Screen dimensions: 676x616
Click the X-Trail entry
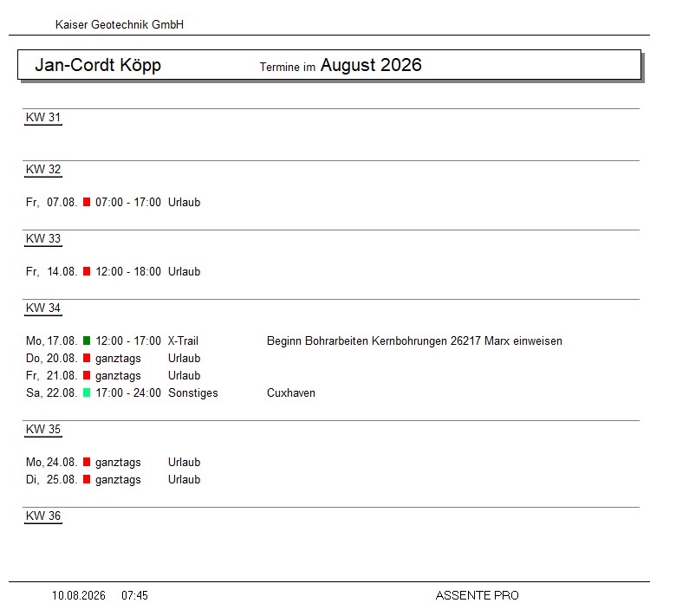tap(183, 341)
